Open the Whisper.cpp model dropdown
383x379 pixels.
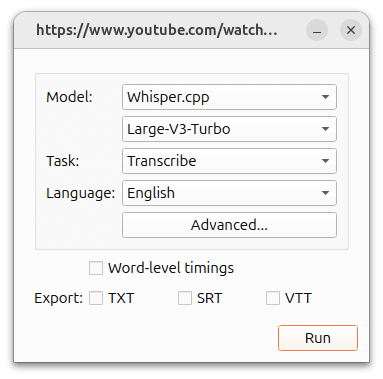[x=229, y=97]
